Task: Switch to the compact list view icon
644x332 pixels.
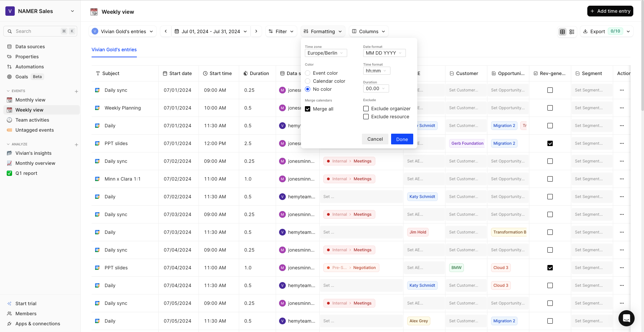Action: click(572, 32)
